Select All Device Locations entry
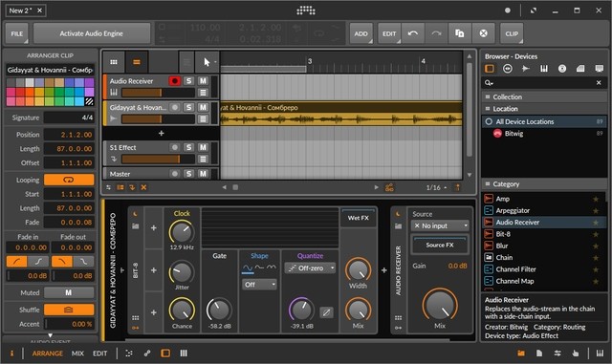 point(544,121)
